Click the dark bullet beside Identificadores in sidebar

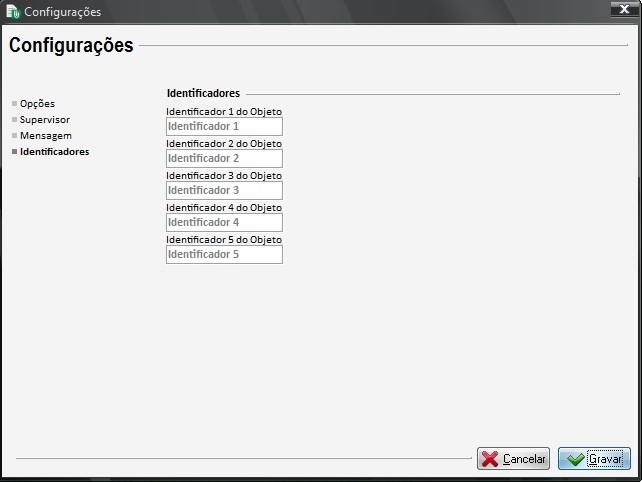14,152
